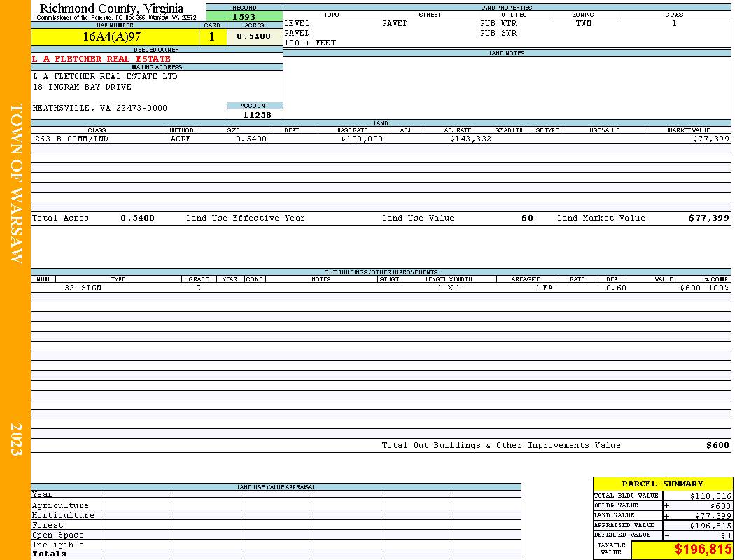Select the land method ACRE
The height and width of the screenshot is (560, 735).
[x=181, y=139]
